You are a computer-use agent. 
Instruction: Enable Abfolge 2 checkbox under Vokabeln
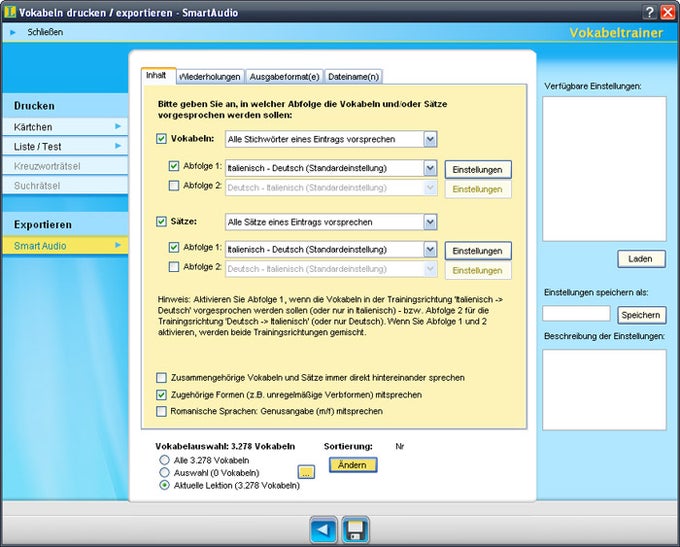point(173,186)
